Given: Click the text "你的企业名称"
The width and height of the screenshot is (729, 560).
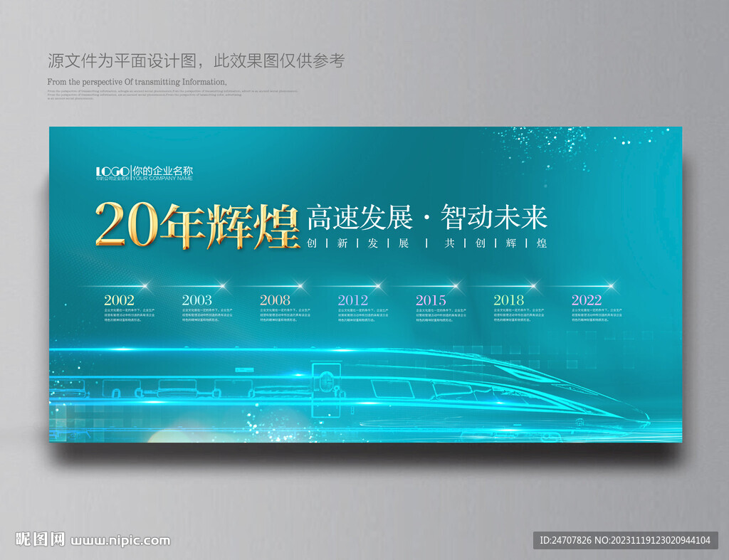Looking at the screenshot, I should point(163,170).
